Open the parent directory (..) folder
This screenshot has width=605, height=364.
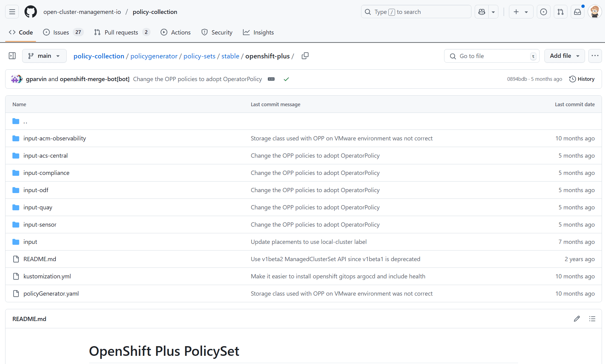tap(25, 121)
